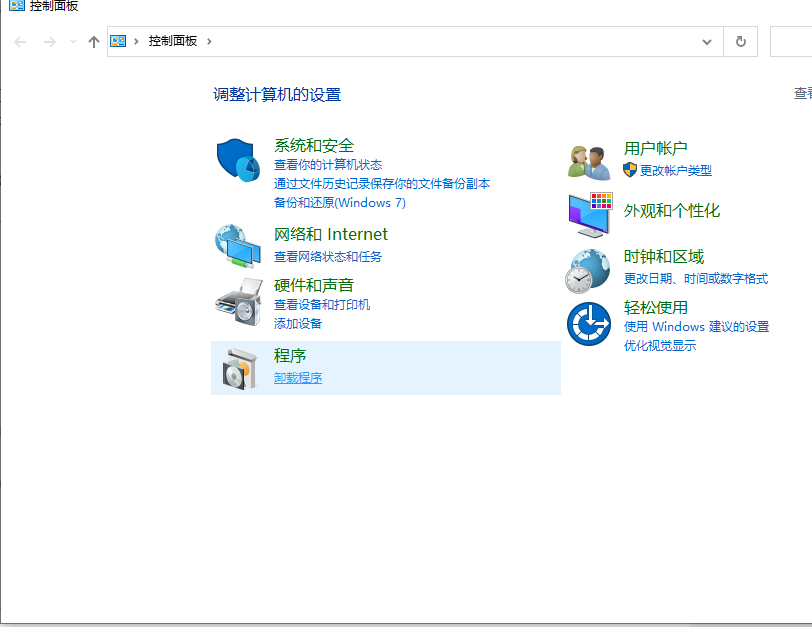Screen dimensions: 812x627
Task: Open 系统和安全 via its shield icon
Action: coord(237,160)
